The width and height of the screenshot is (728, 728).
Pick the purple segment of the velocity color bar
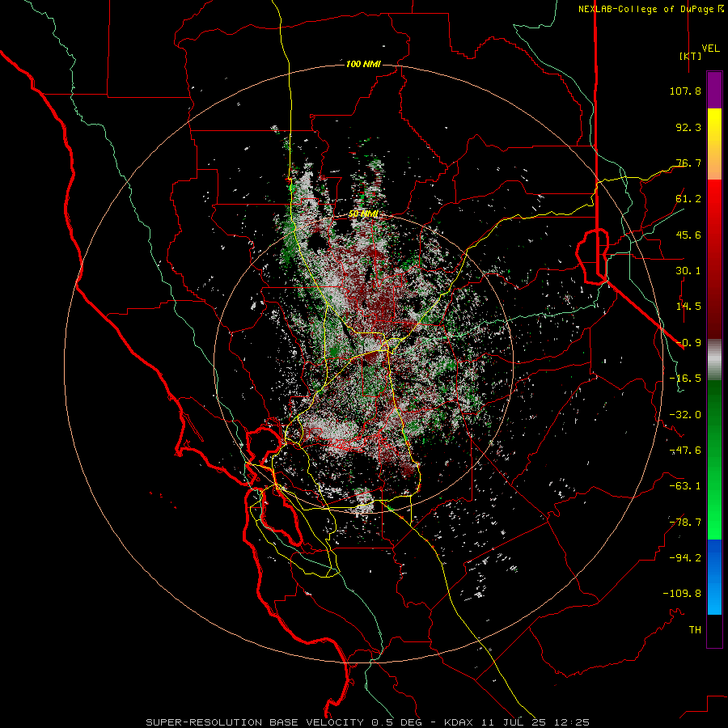714,91
